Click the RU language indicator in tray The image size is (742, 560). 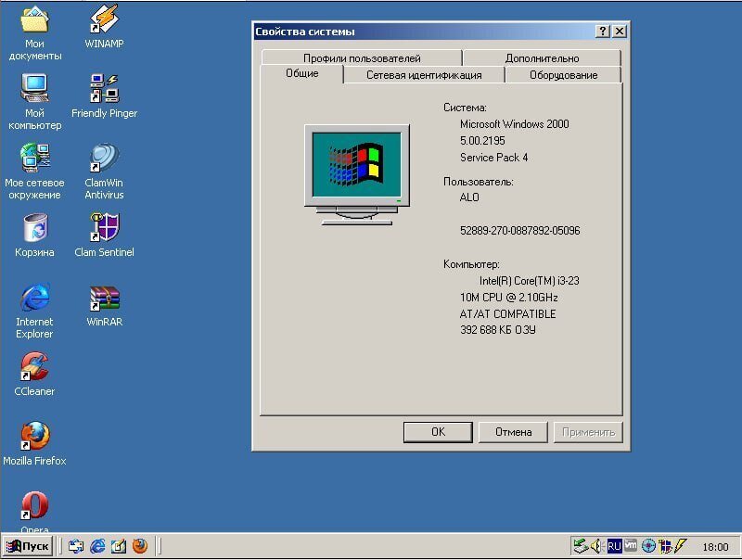[614, 546]
